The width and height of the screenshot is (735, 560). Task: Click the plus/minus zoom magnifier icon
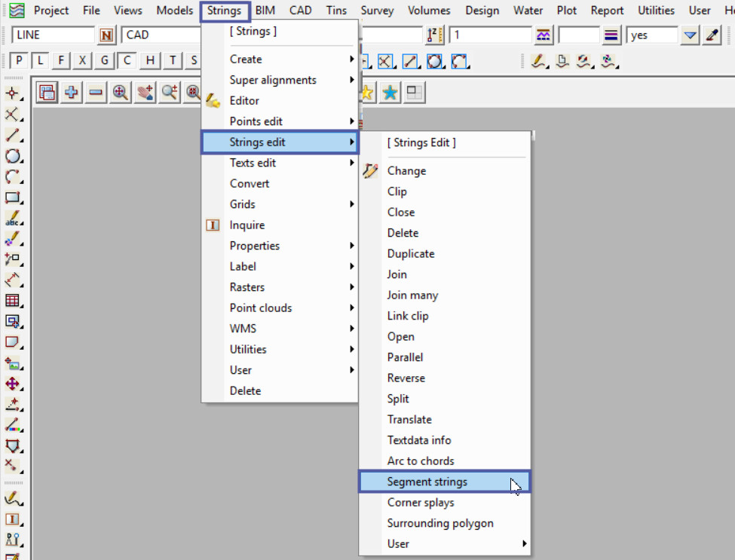(x=169, y=92)
